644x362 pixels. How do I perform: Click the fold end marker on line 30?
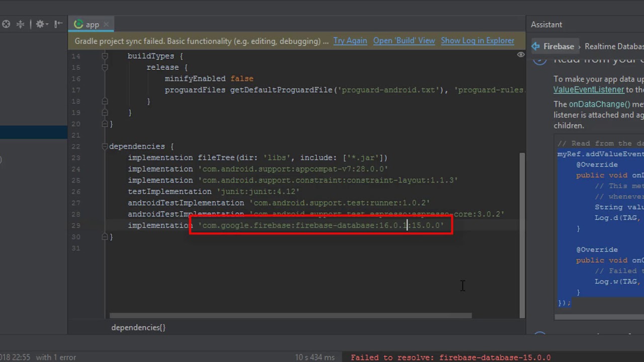tap(105, 237)
